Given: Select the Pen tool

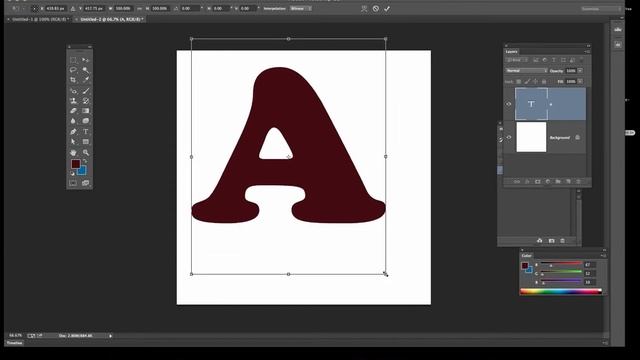Looking at the screenshot, I should (x=73, y=131).
